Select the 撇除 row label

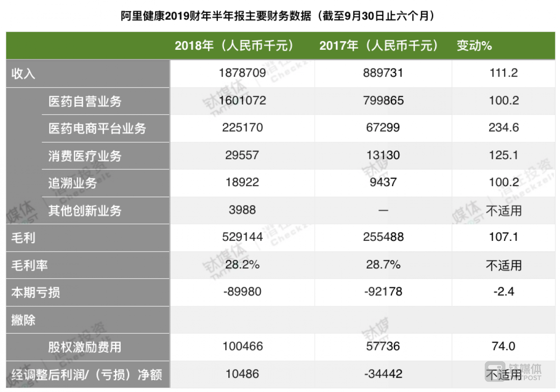tap(23, 320)
